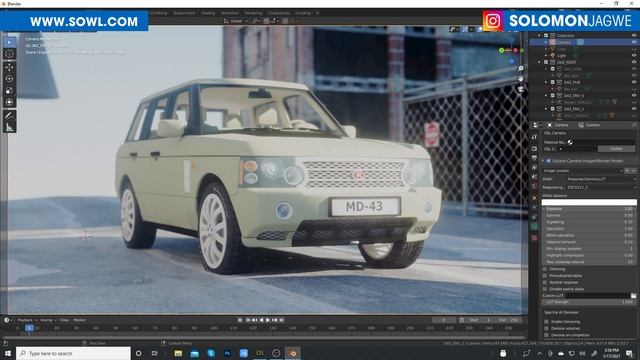Tick the Denoise volumes checkbox
This screenshot has height=360, width=640.
tap(546, 328)
